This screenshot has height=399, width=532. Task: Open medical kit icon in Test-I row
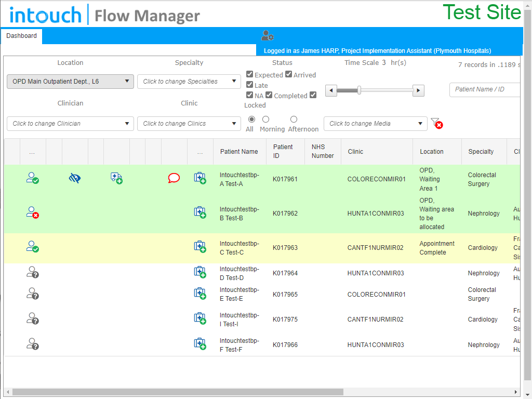[x=200, y=318]
